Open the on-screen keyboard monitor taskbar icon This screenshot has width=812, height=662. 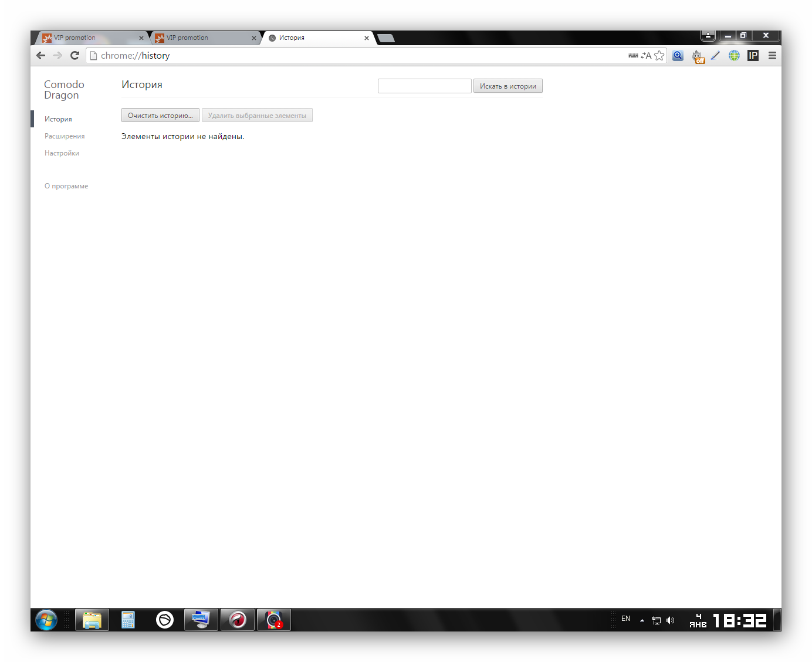tap(201, 620)
